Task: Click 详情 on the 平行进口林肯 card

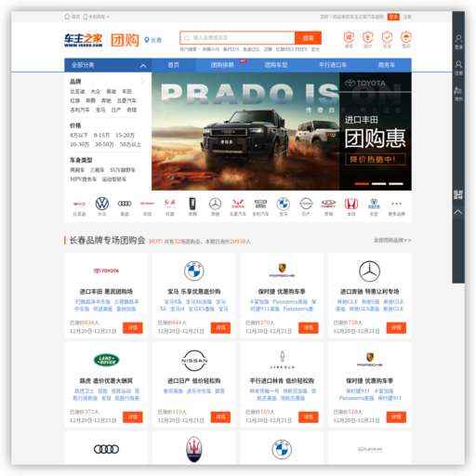Action: click(x=309, y=417)
